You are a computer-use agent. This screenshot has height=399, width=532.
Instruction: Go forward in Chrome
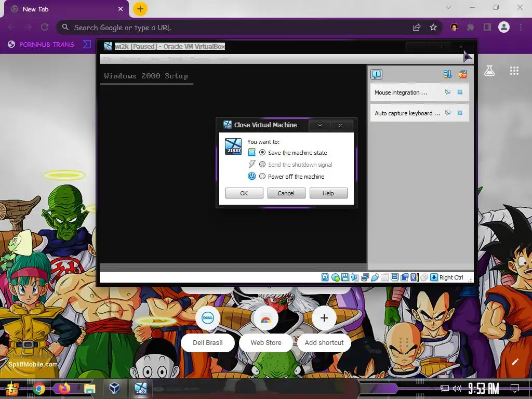tap(28, 27)
